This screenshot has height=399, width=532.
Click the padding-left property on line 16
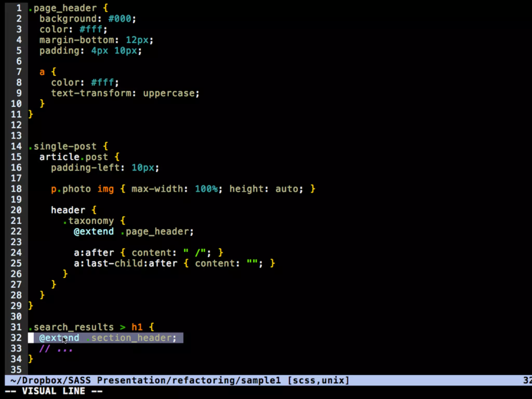(85, 168)
